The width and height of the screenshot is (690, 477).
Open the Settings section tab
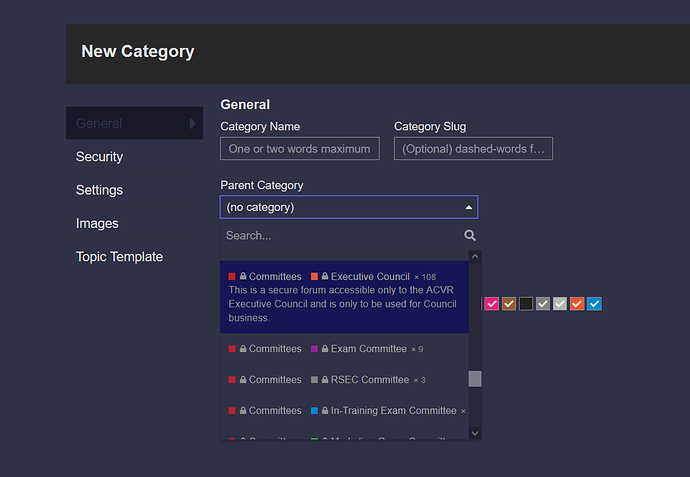[x=134, y=190]
